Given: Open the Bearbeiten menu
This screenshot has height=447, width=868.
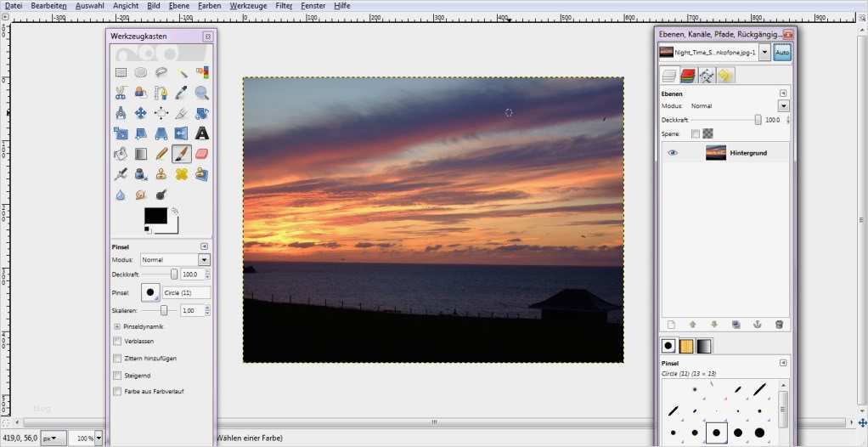Looking at the screenshot, I should (48, 6).
